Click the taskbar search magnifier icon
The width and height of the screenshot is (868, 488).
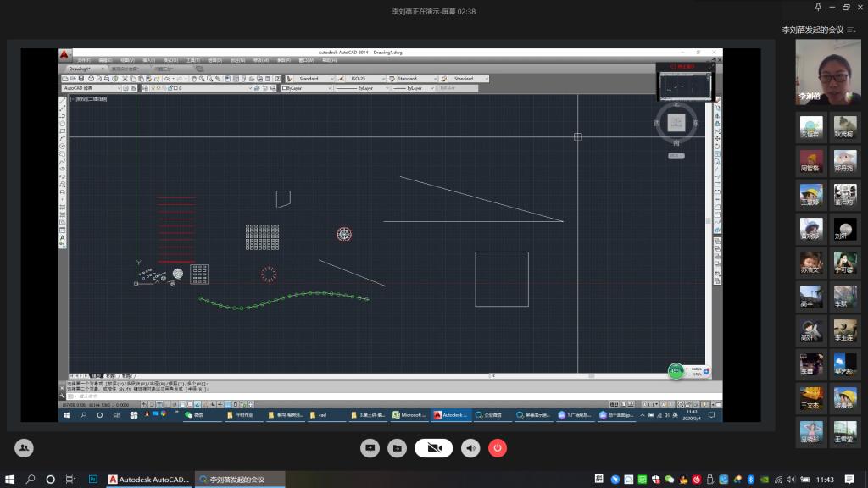click(31, 480)
